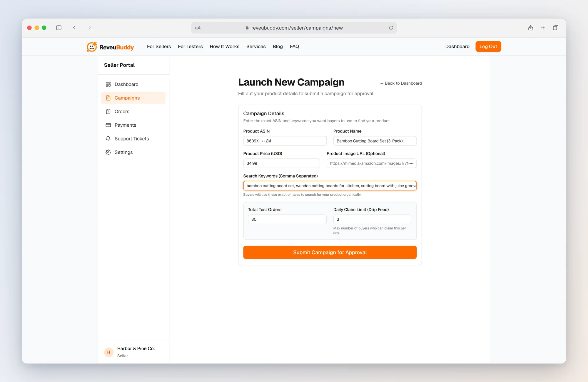
Task: Focus the Product ASIN field
Action: tap(285, 141)
